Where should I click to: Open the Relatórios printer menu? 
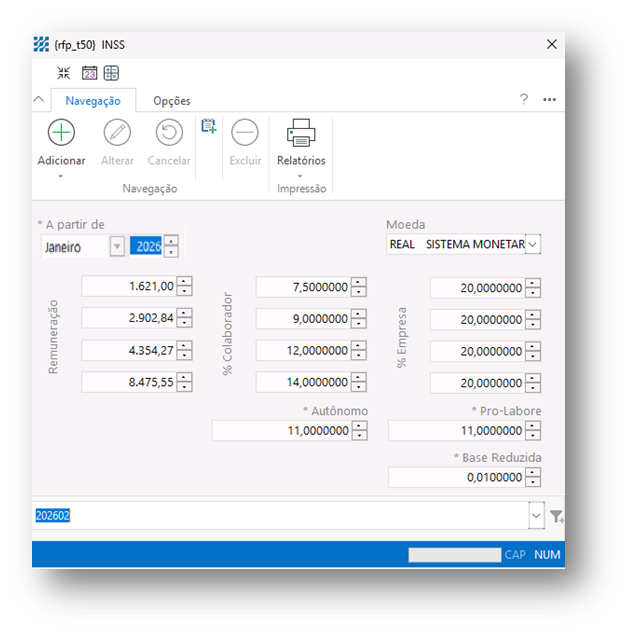click(301, 132)
